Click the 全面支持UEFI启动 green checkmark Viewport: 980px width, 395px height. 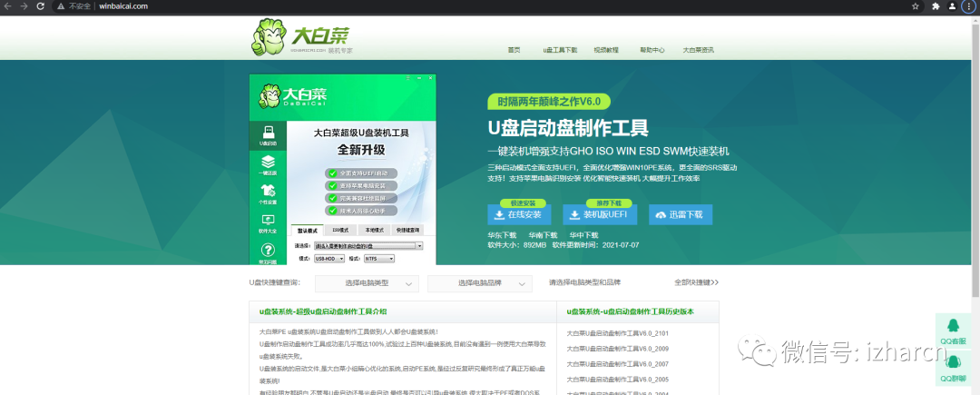point(332,173)
